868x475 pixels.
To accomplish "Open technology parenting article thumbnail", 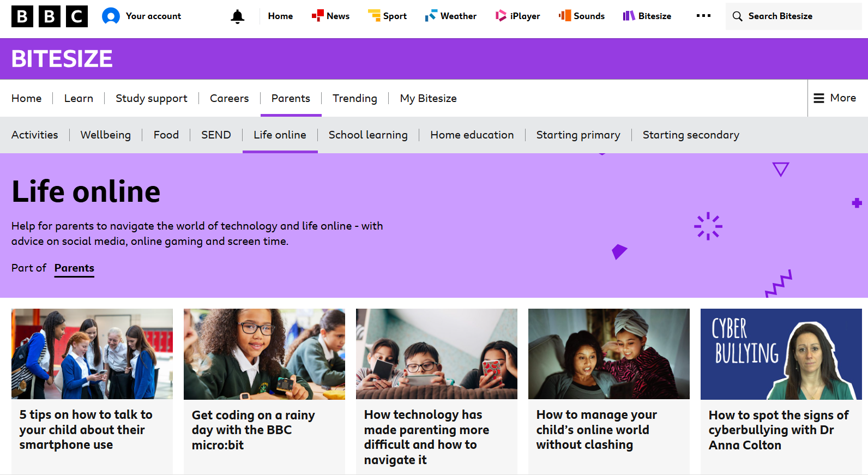I will coord(437,354).
